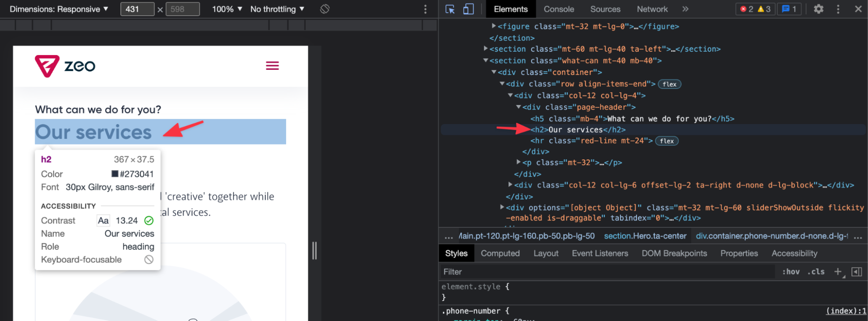Viewport: 868px width, 321px height.
Task: Click the viewport height field 598
Action: (x=183, y=9)
